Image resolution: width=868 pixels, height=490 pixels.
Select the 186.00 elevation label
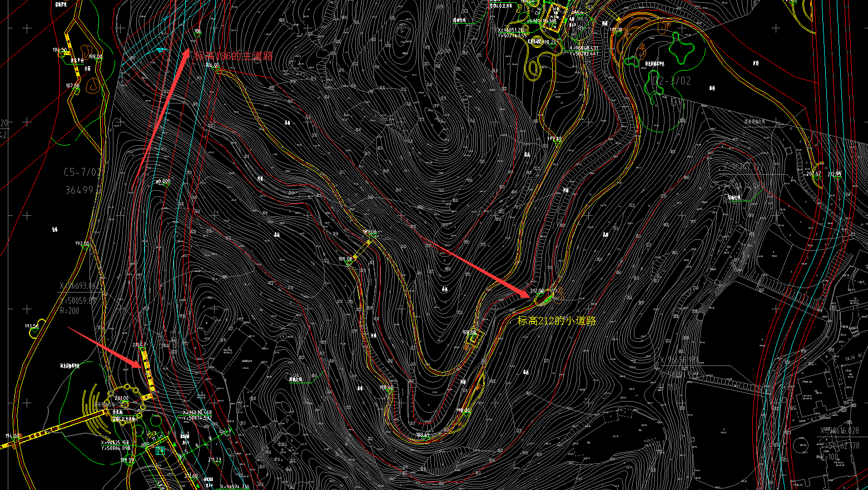[212, 65]
